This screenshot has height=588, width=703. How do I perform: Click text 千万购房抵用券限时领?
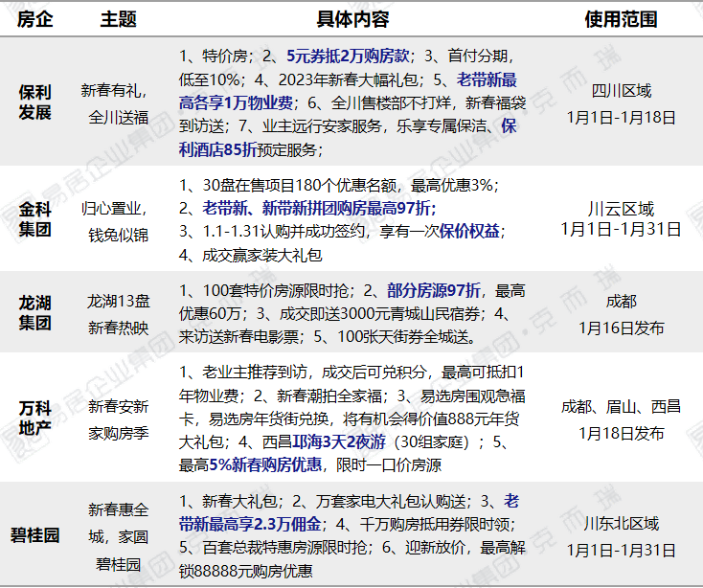[x=435, y=524]
